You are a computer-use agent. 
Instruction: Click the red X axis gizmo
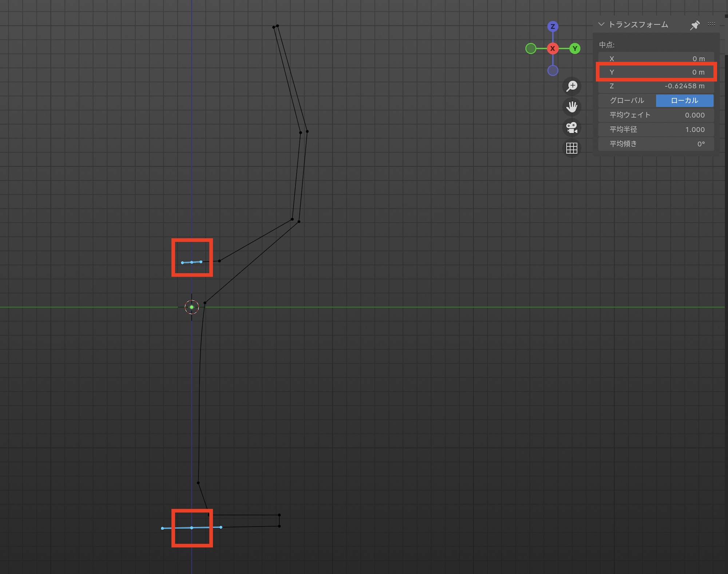tap(553, 48)
